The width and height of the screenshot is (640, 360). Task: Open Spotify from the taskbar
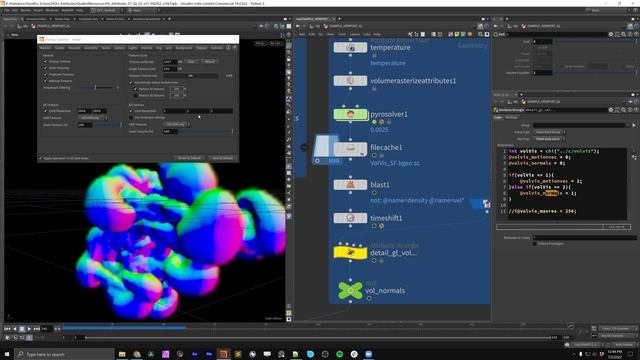click(340, 354)
